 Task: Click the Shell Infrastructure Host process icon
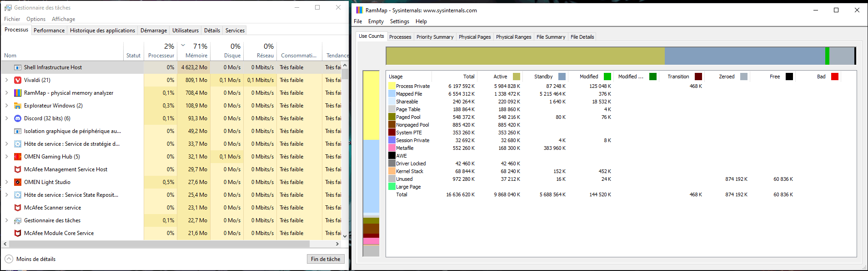coord(18,67)
